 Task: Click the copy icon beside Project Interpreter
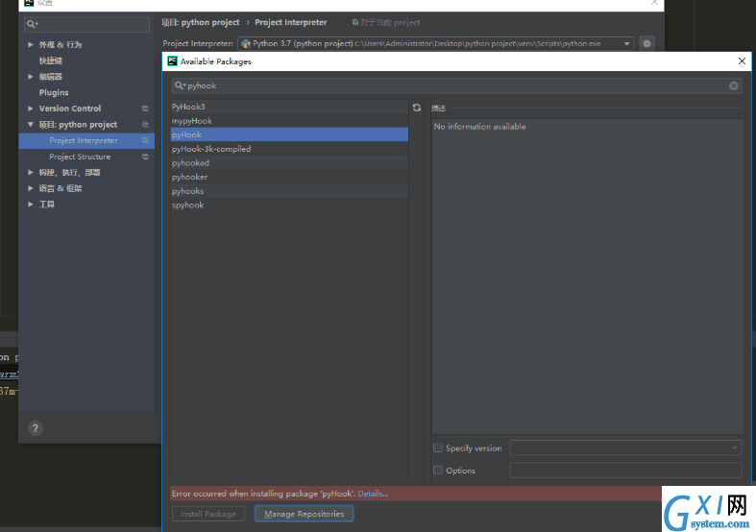click(x=145, y=140)
